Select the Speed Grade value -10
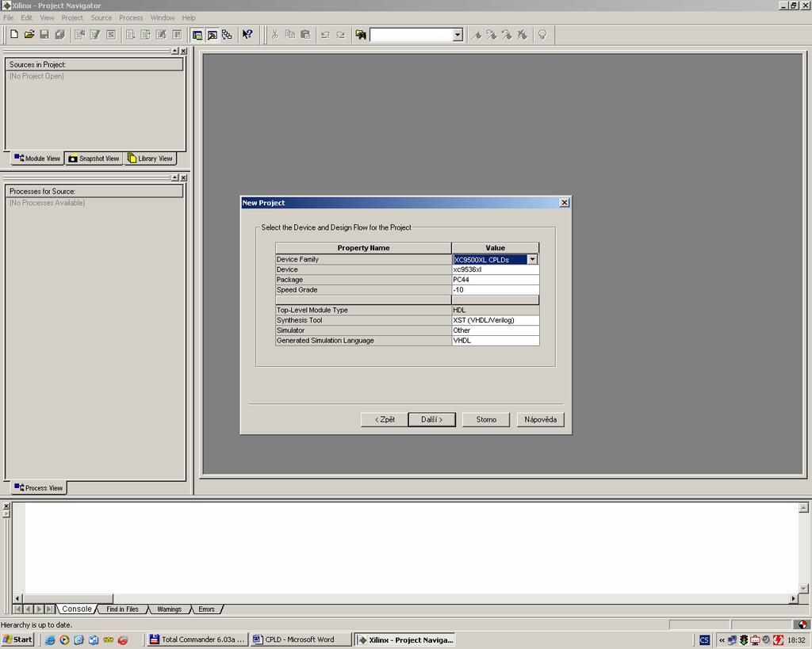The width and height of the screenshot is (812, 649). (x=495, y=290)
